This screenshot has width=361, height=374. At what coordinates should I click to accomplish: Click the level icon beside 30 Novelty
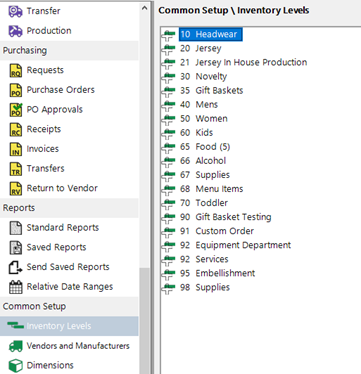click(x=169, y=77)
